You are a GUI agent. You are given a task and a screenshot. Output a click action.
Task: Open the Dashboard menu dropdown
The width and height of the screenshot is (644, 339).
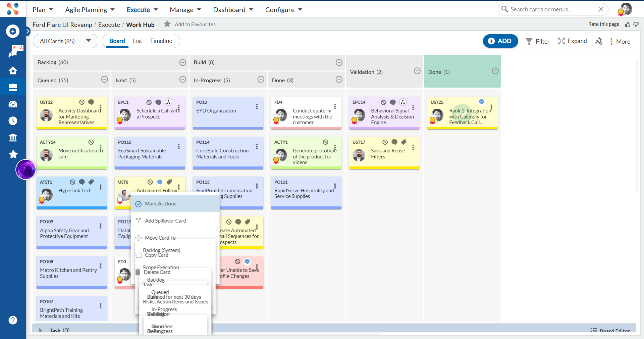233,10
